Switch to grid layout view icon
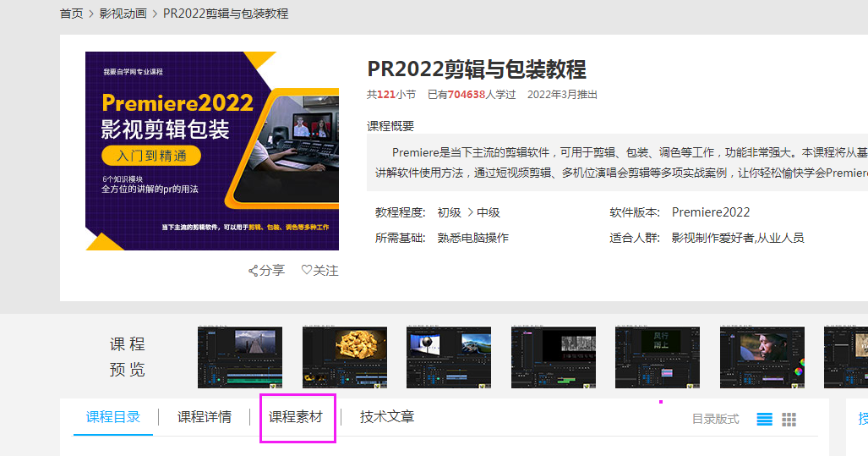Screen dimensions: 868x456 (x=789, y=420)
